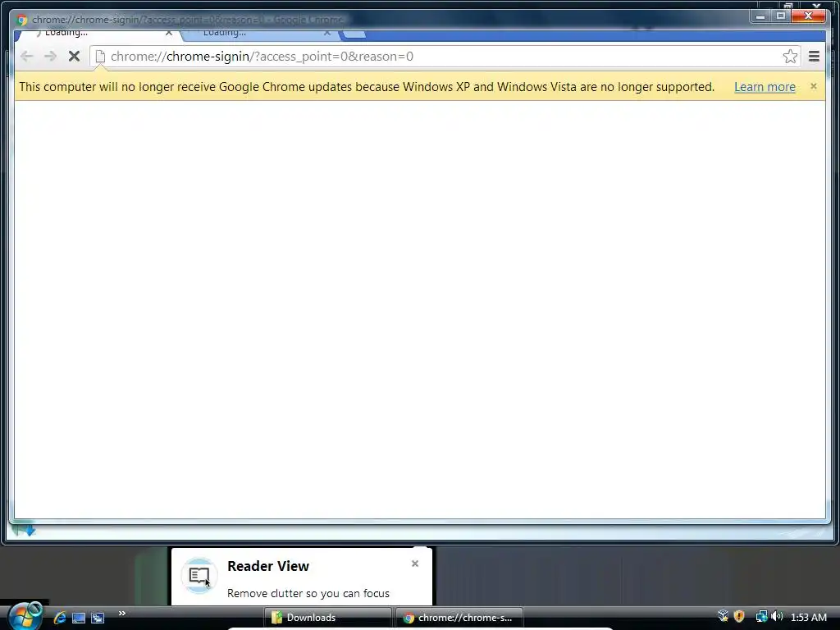Click the Show Desktop quick launch icon
The height and width of the screenshot is (630, 840).
[x=79, y=618]
